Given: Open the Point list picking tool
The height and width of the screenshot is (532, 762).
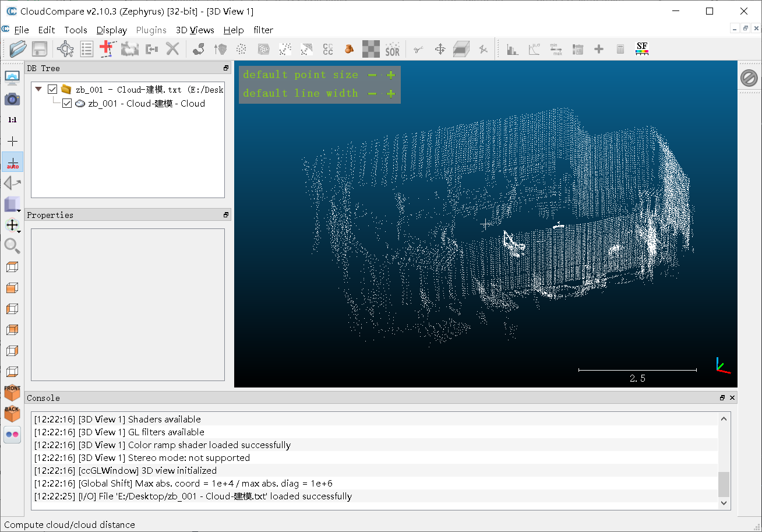Looking at the screenshot, I should pos(87,49).
